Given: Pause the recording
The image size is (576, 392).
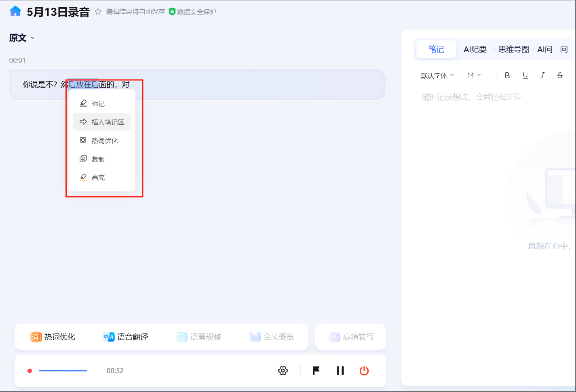Looking at the screenshot, I should [340, 371].
